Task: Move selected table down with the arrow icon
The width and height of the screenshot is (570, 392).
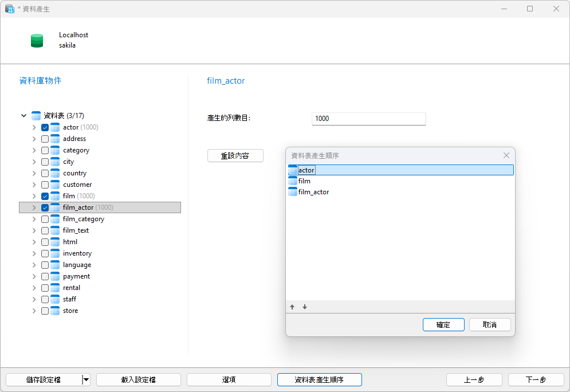Action: point(305,307)
